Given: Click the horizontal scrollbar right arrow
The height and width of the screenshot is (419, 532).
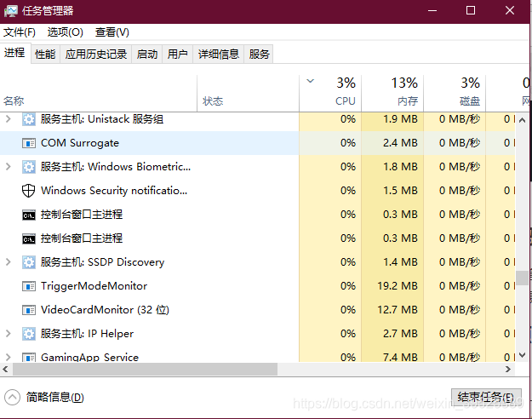Looking at the screenshot, I should [508, 369].
